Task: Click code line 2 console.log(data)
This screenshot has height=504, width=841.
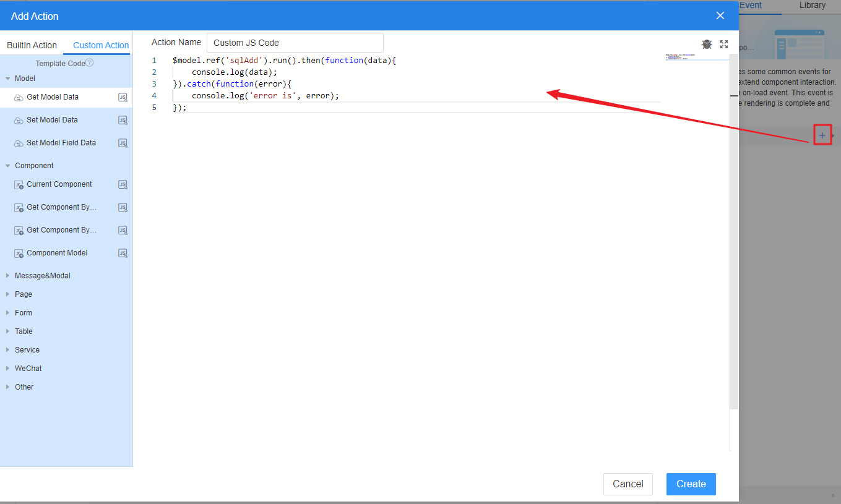Action: pyautogui.click(x=235, y=72)
